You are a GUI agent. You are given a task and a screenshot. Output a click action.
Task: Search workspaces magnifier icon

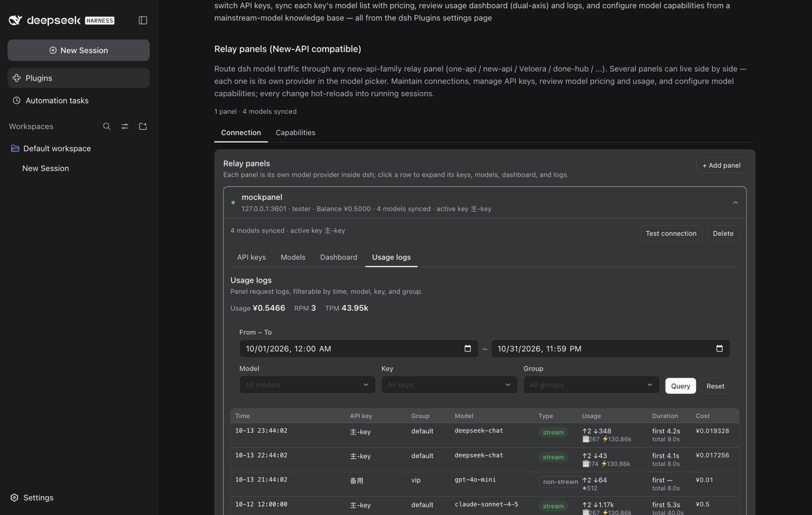pos(107,126)
